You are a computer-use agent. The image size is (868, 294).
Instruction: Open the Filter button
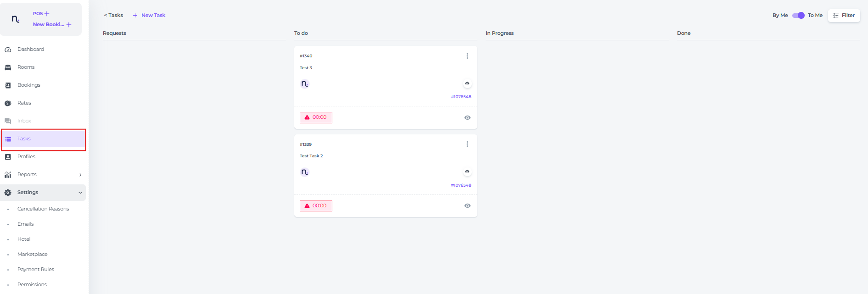844,16
